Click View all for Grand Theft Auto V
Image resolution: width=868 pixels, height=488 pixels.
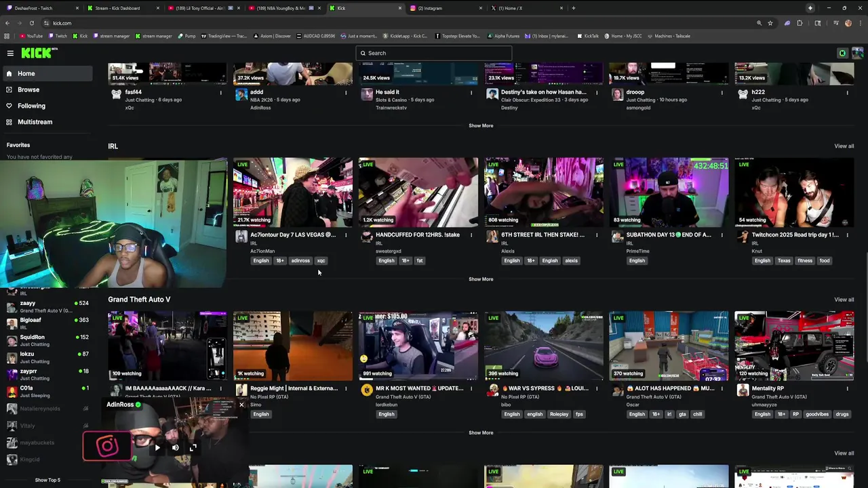(x=844, y=300)
